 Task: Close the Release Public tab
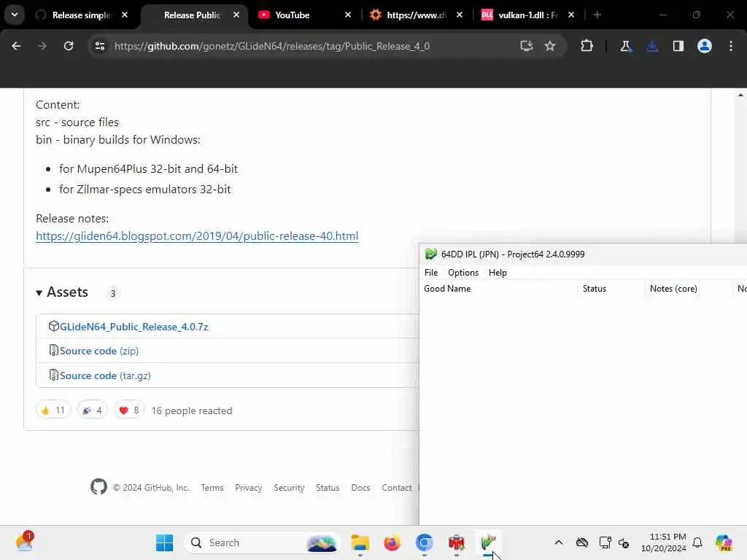tap(236, 15)
